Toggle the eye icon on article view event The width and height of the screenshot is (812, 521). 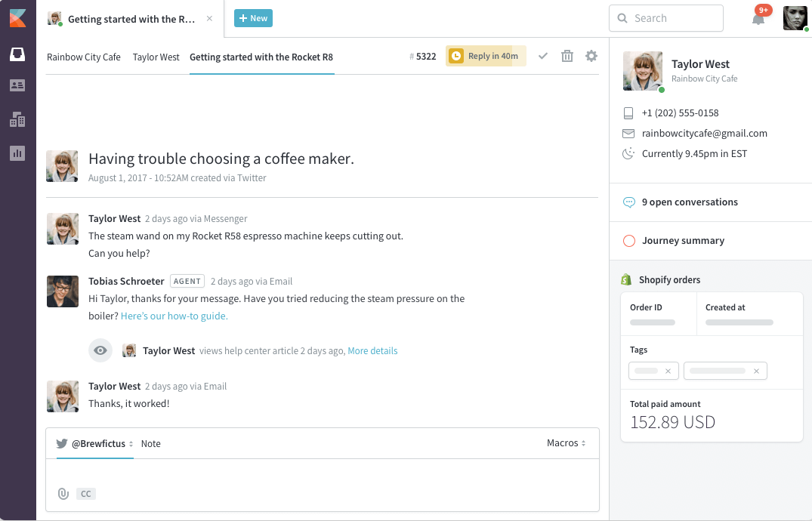(x=100, y=350)
